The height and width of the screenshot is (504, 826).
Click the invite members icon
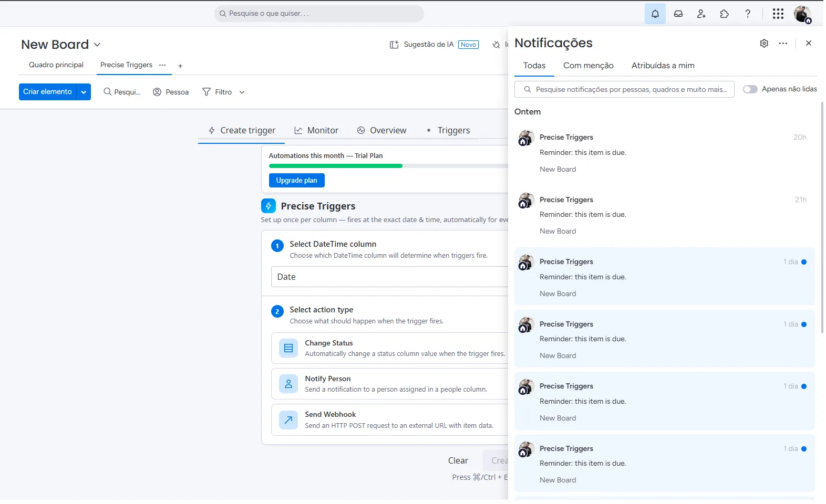coord(701,14)
